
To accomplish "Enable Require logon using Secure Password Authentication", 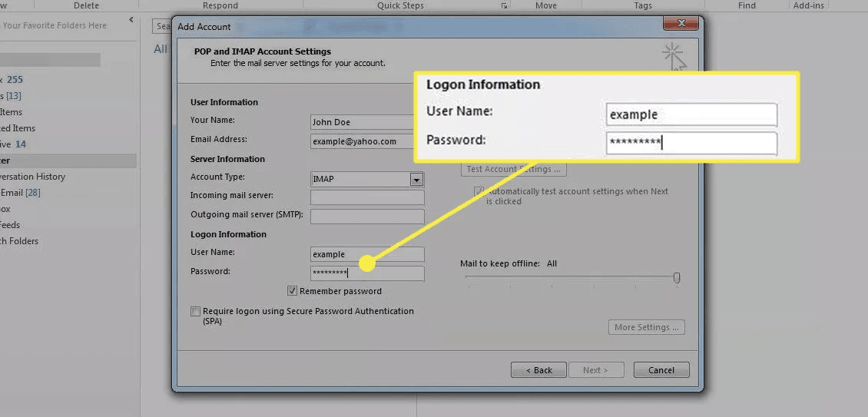I will pos(196,312).
